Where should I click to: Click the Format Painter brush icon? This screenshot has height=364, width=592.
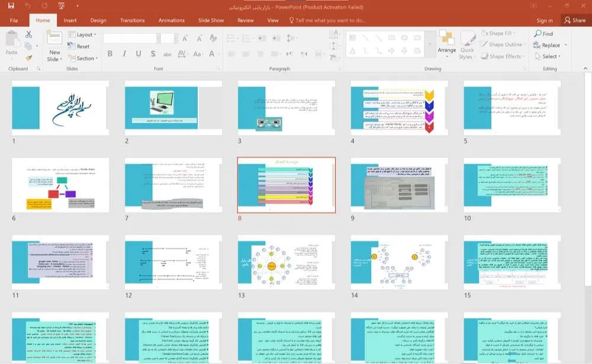(28, 58)
